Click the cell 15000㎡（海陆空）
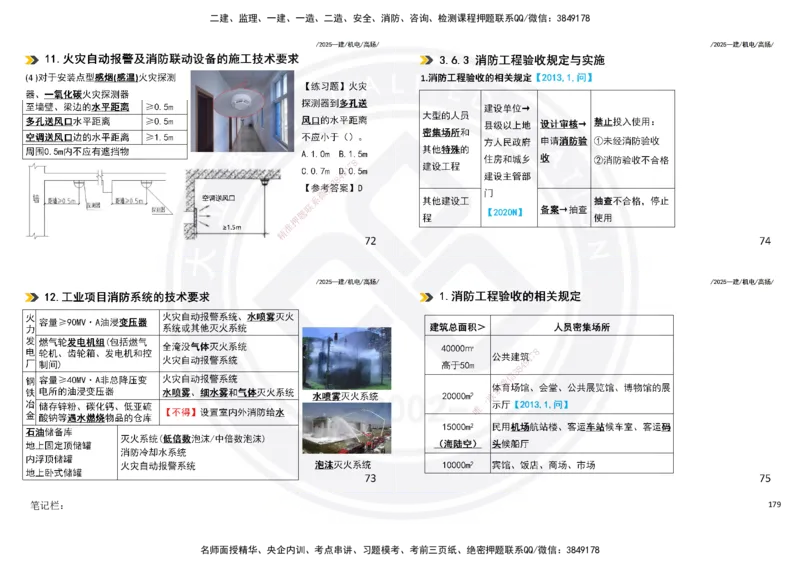Image resolution: width=800 pixels, height=566 pixels. [457, 434]
